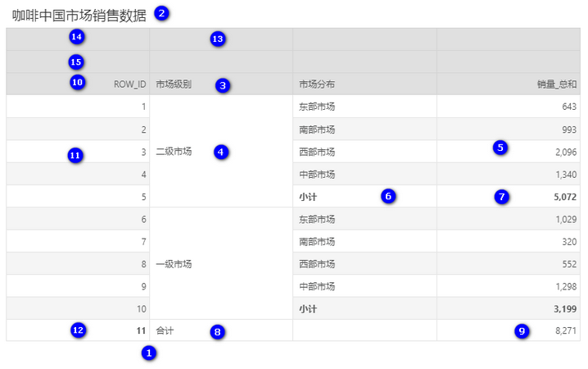Screen dimensions: 588x369
Task: Click row number 5 in ROW_ID column
Action: click(143, 197)
